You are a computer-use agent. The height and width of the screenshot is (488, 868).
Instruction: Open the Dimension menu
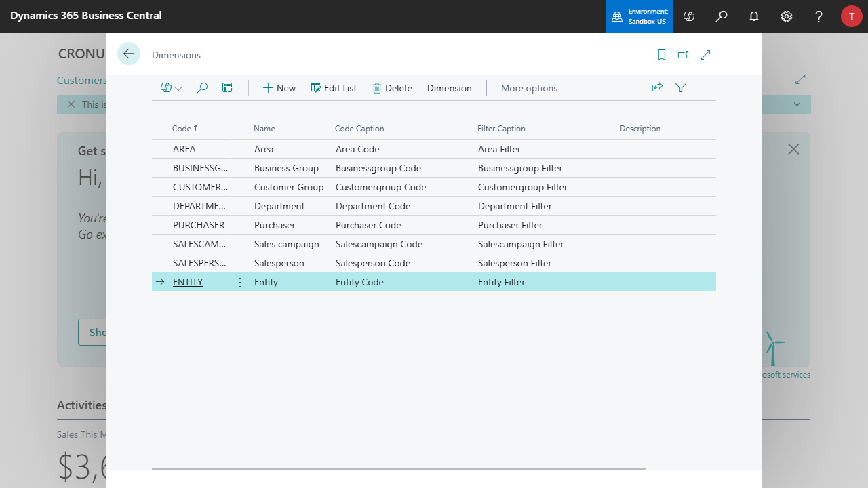449,88
